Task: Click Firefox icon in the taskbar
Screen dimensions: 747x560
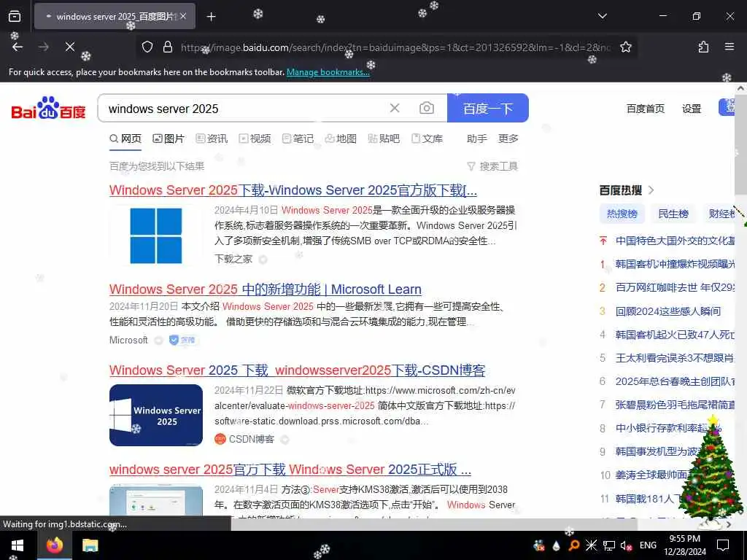Action: click(54, 545)
